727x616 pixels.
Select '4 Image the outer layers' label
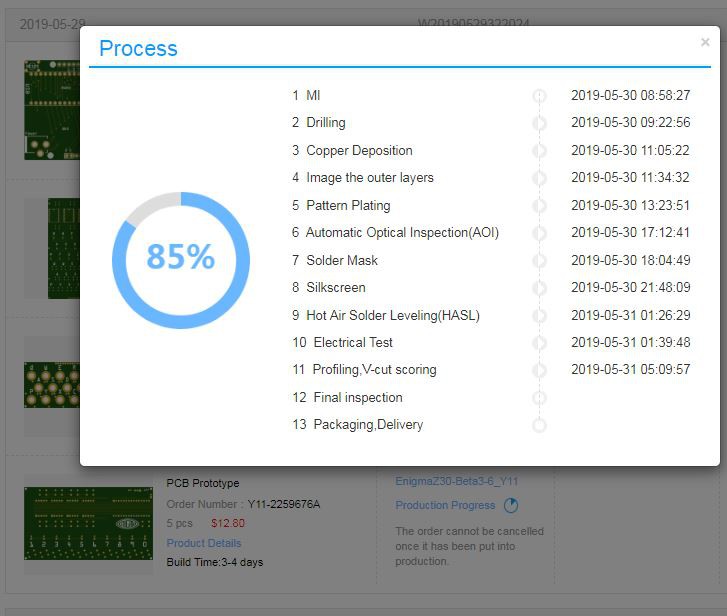363,178
